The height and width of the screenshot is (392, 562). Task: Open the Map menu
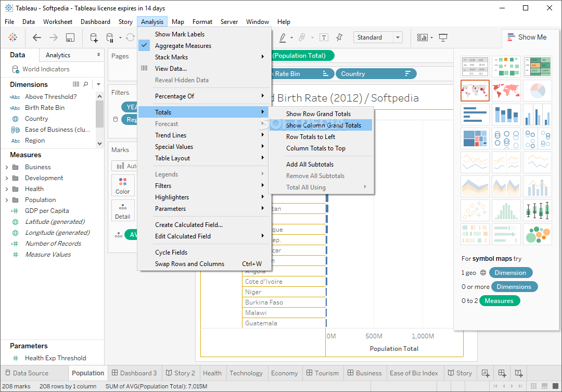click(178, 22)
